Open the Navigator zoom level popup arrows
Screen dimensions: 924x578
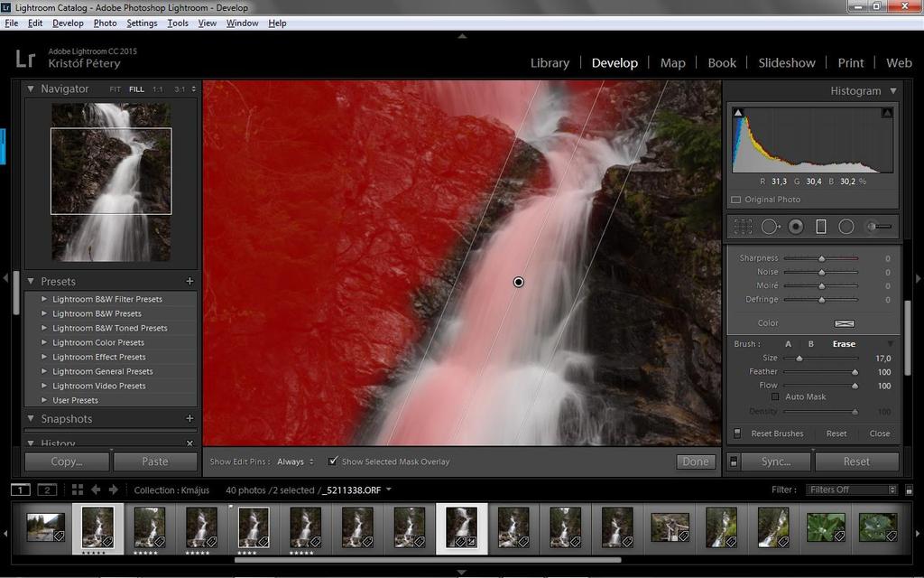(193, 89)
